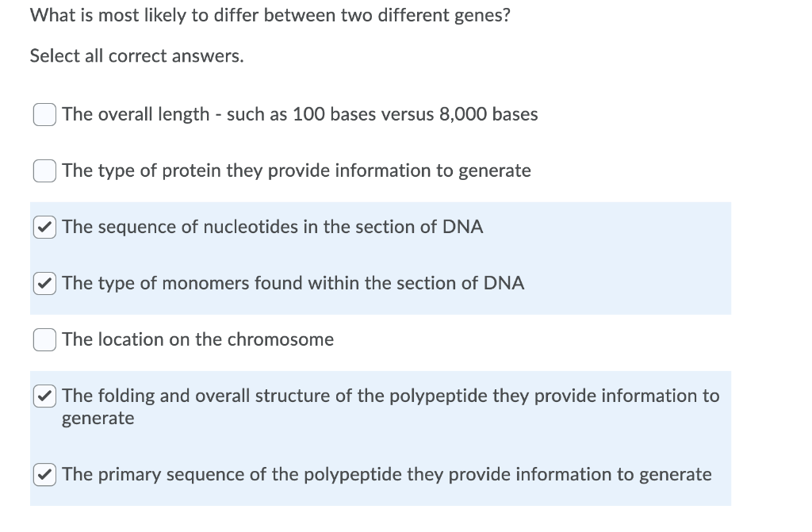Toggle the primary sequence of polypeptide checkbox
812x532 pixels.
tap(44, 475)
